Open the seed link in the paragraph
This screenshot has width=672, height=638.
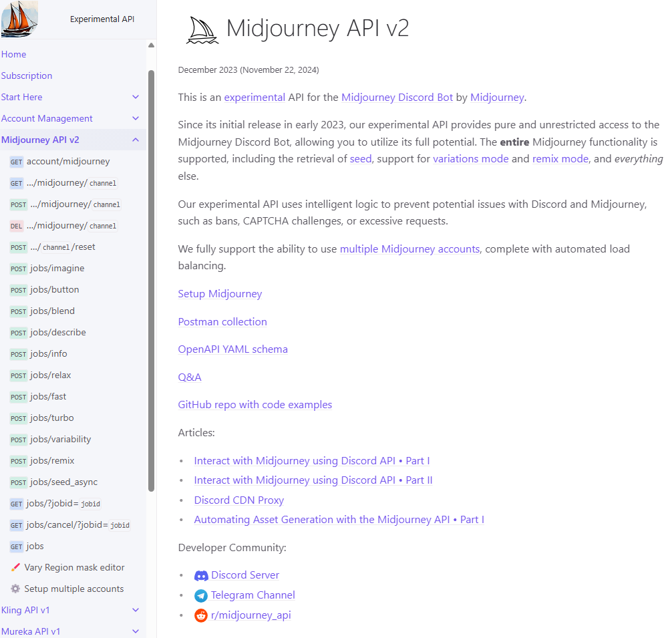tap(361, 160)
